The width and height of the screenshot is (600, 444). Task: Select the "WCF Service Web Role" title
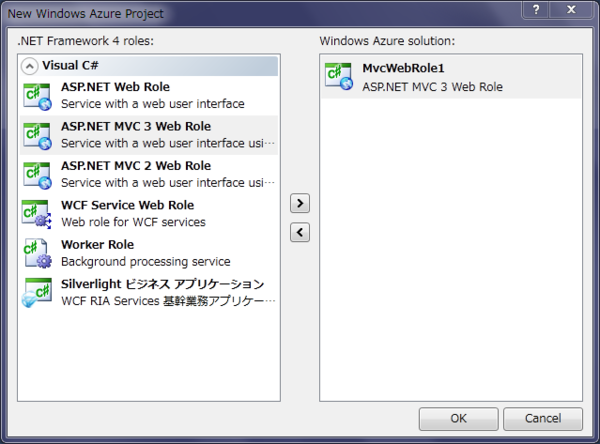(x=127, y=205)
